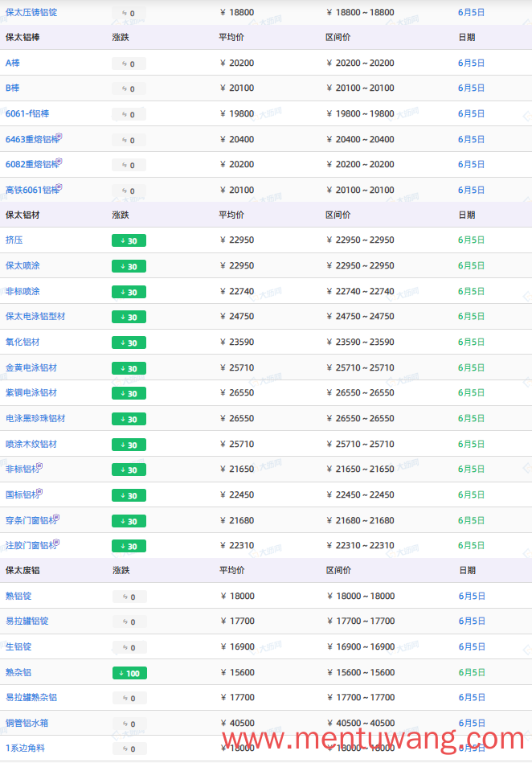Click the gray 0 change badge for A棒

[x=129, y=64]
